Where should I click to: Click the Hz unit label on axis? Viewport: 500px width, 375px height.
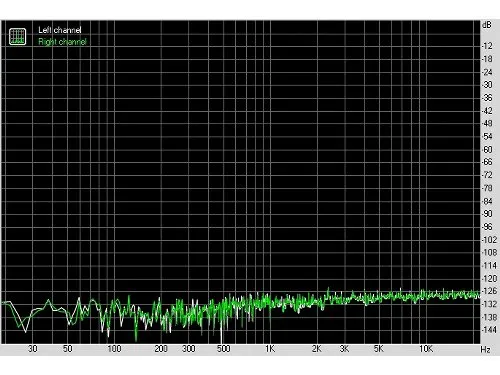click(x=486, y=350)
